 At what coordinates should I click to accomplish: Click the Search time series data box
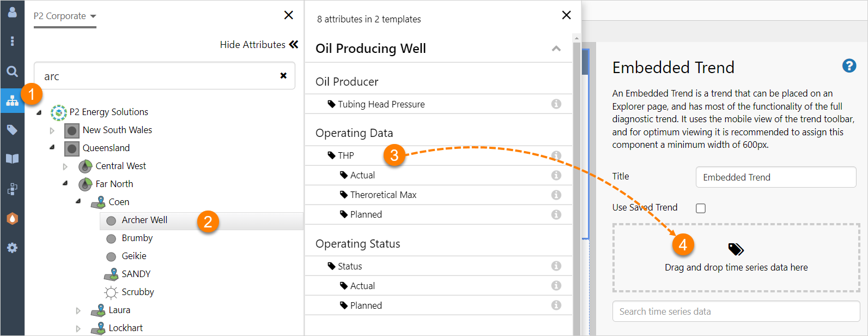[736, 311]
